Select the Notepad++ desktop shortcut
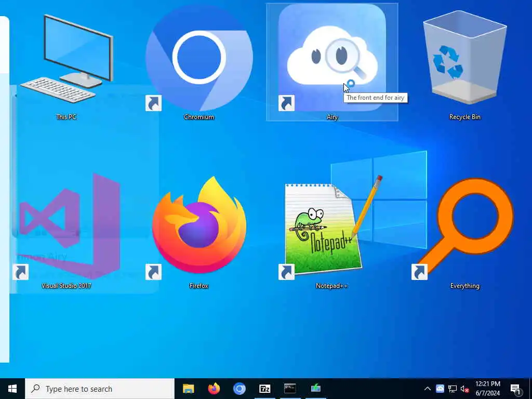 (332, 227)
